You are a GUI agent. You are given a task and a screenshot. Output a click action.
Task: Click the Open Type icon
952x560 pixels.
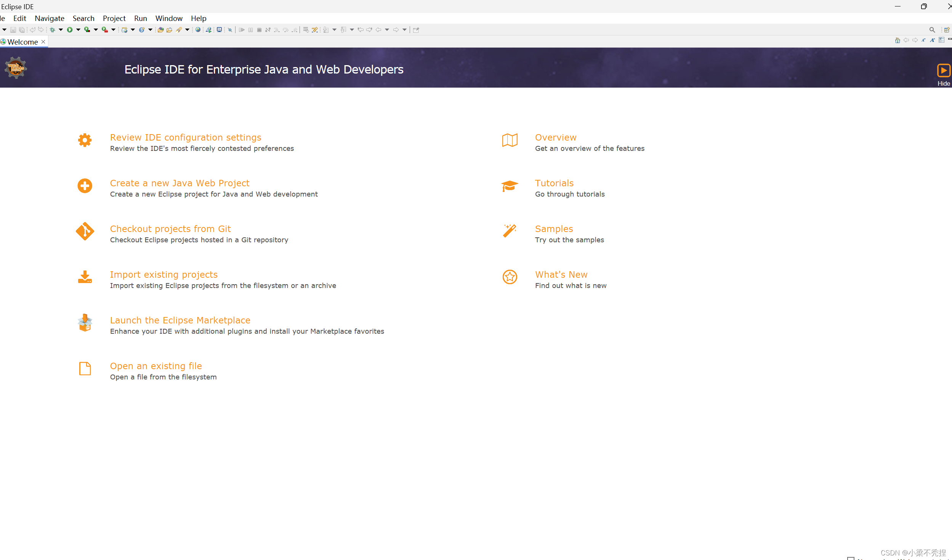click(160, 30)
